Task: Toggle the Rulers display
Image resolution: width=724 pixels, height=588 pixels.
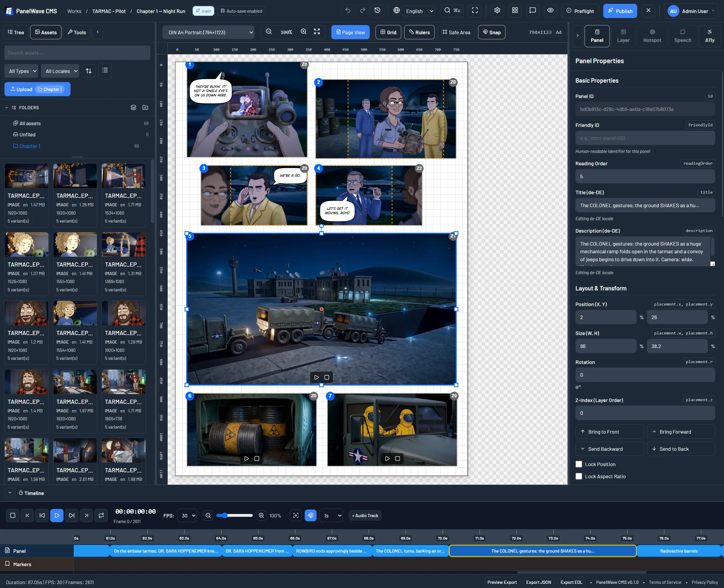Action: pyautogui.click(x=419, y=32)
